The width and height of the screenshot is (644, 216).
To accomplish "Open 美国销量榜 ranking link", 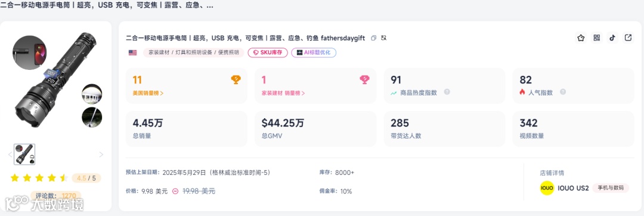I will [x=148, y=93].
